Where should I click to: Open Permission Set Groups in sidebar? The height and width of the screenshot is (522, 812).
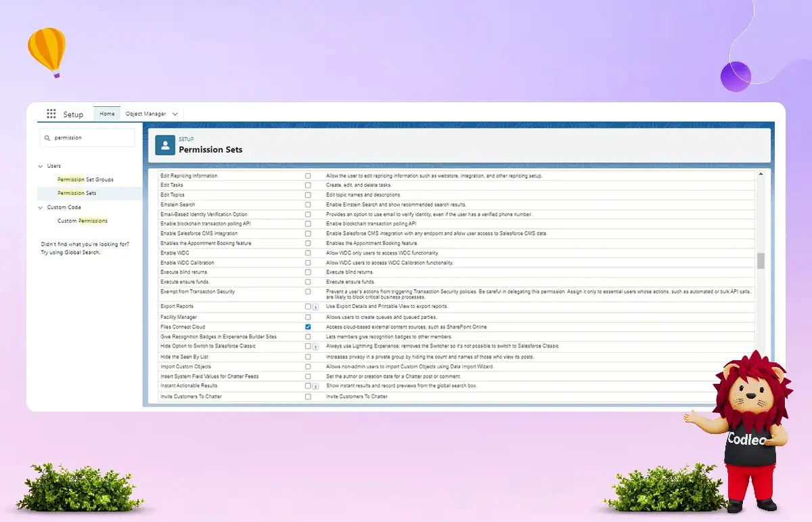coord(85,179)
